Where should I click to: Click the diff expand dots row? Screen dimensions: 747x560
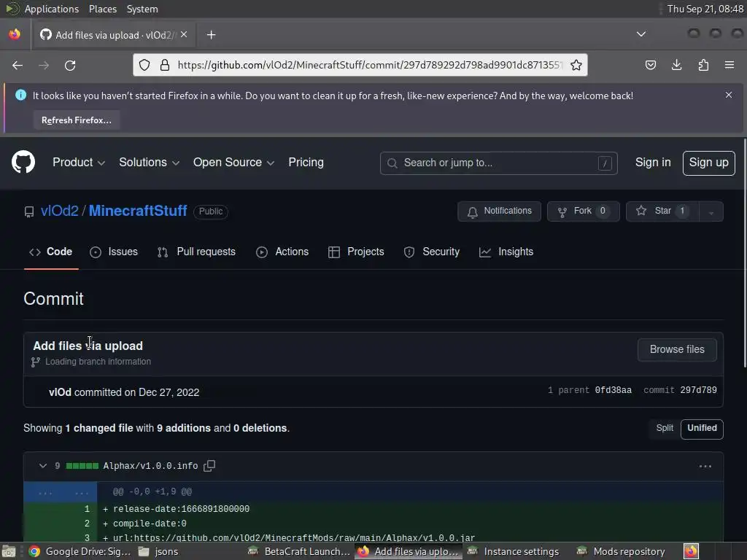60,492
